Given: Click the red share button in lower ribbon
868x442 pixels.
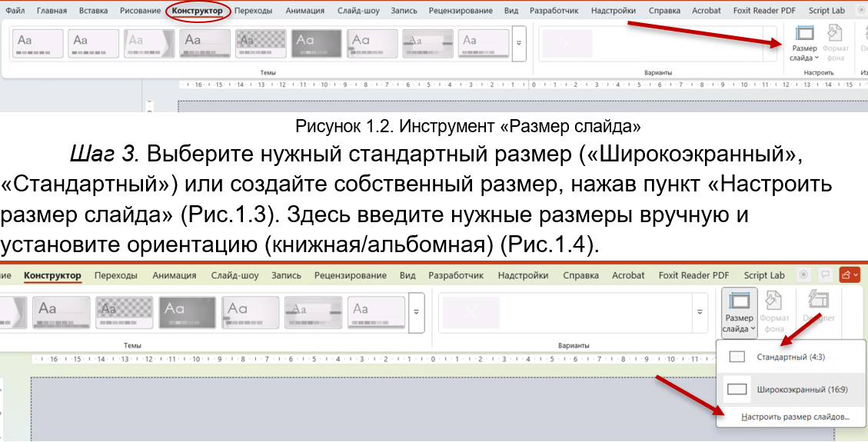Looking at the screenshot, I should click(850, 275).
